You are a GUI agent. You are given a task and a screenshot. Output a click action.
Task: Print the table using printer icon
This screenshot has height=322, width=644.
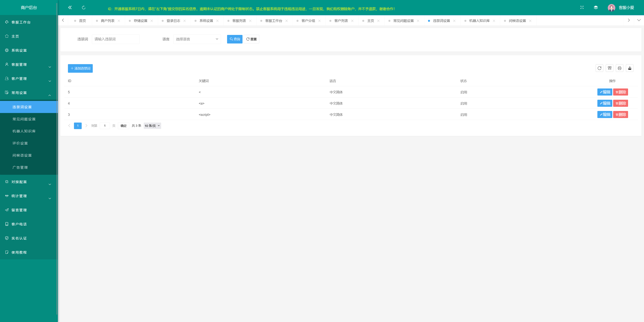[620, 68]
